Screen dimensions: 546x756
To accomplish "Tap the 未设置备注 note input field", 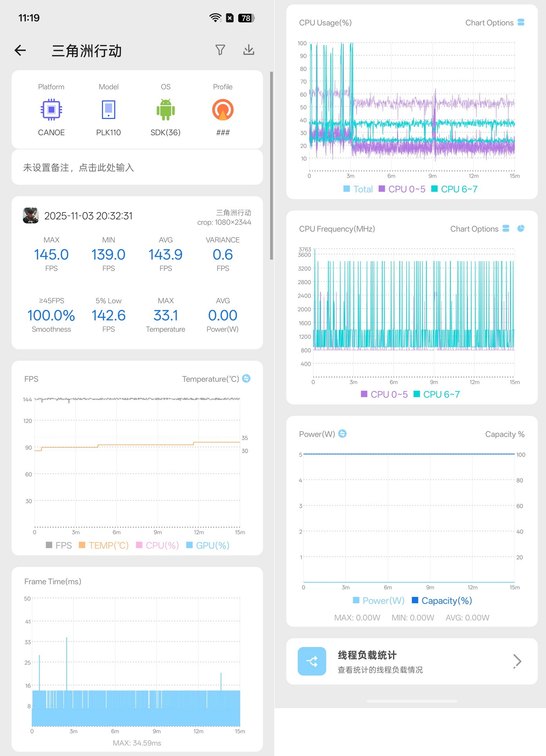I will (x=137, y=167).
